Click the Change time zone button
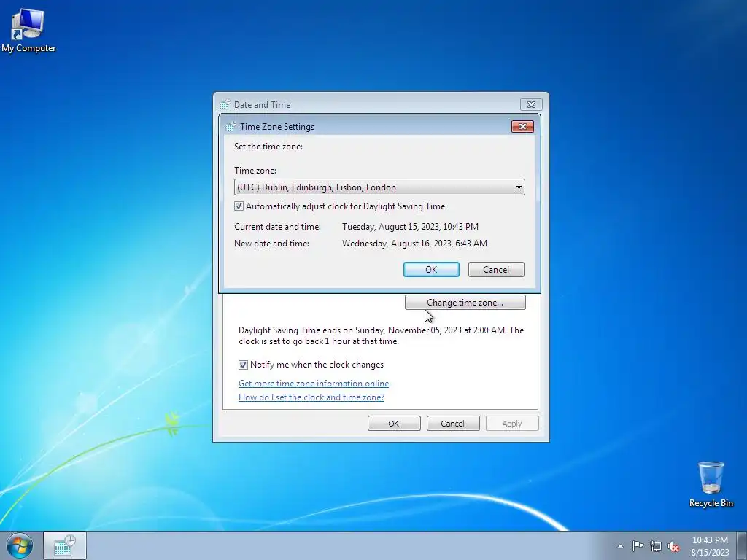 [x=465, y=303]
